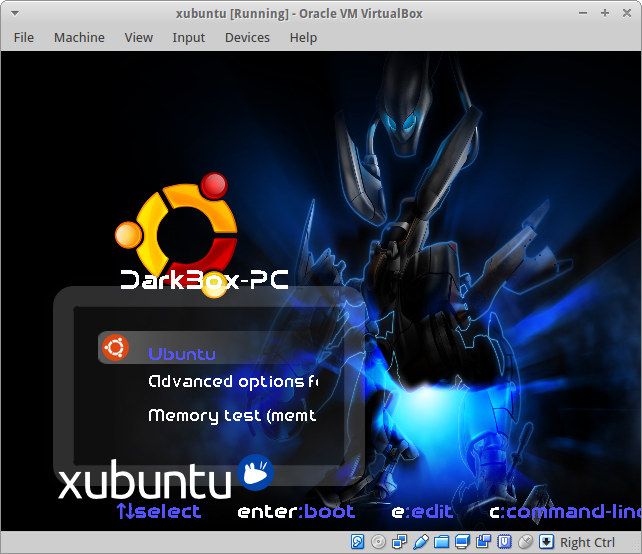Click the e:edit hint text
The height and width of the screenshot is (554, 642).
pyautogui.click(x=422, y=511)
